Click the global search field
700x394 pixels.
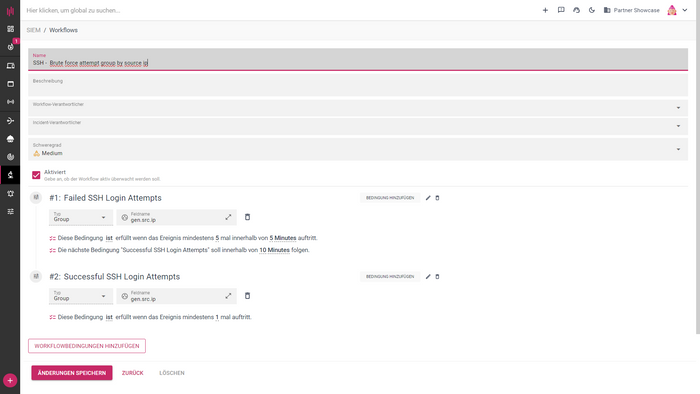[73, 10]
